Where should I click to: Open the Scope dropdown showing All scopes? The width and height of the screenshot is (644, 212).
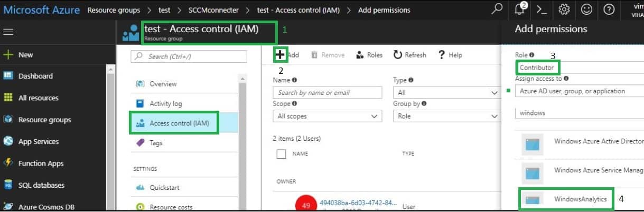[328, 116]
